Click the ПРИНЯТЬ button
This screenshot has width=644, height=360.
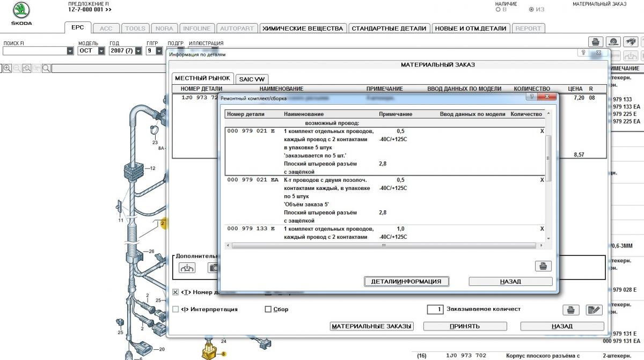(x=465, y=326)
